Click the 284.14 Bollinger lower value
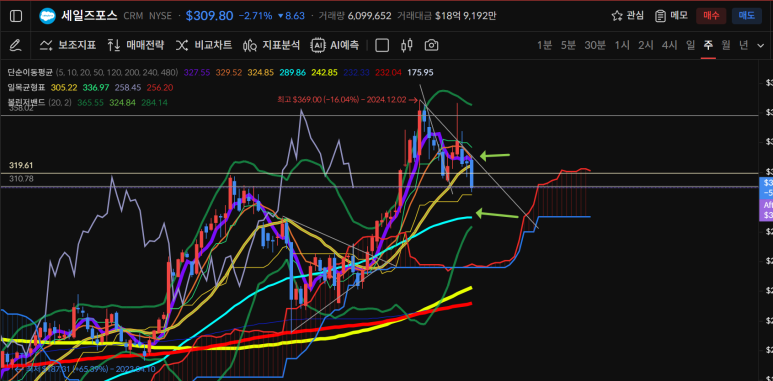Screen dimensions: 773x381 point(154,103)
